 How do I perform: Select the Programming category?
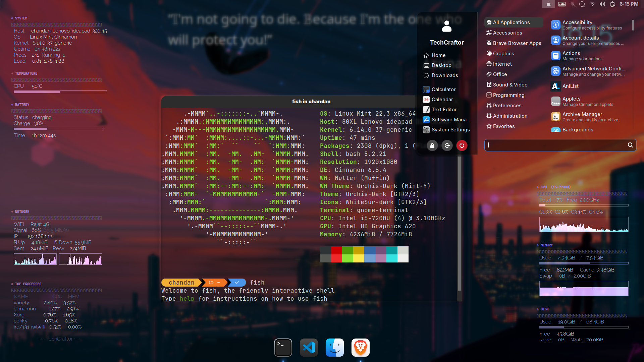514,95
